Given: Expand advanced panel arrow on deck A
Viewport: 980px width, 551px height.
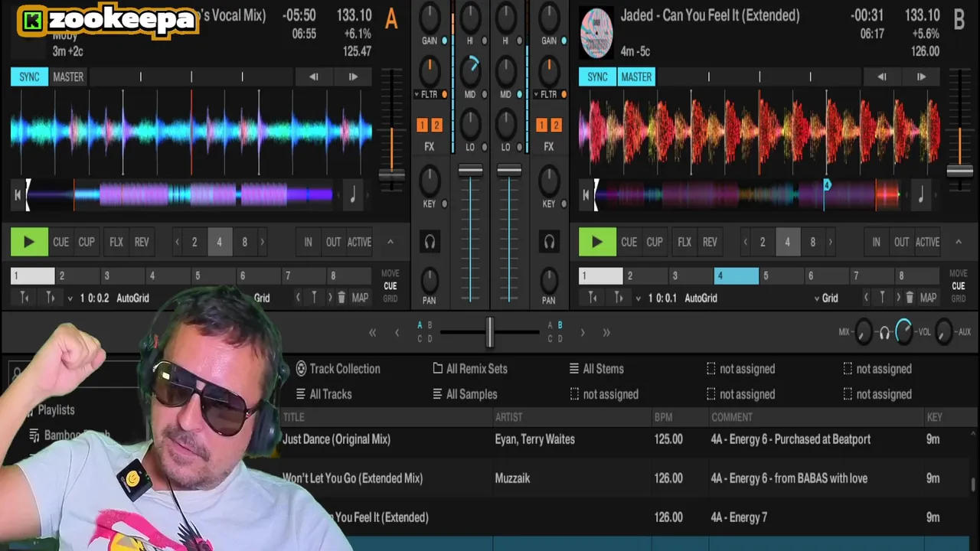Looking at the screenshot, I should (390, 242).
